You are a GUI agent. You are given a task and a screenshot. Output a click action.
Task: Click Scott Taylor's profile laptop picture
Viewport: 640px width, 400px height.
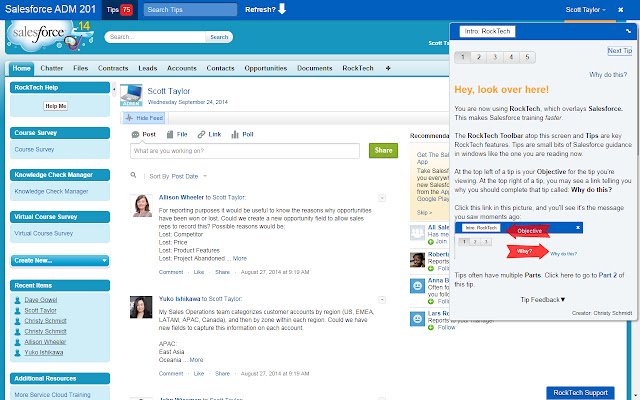[x=131, y=95]
